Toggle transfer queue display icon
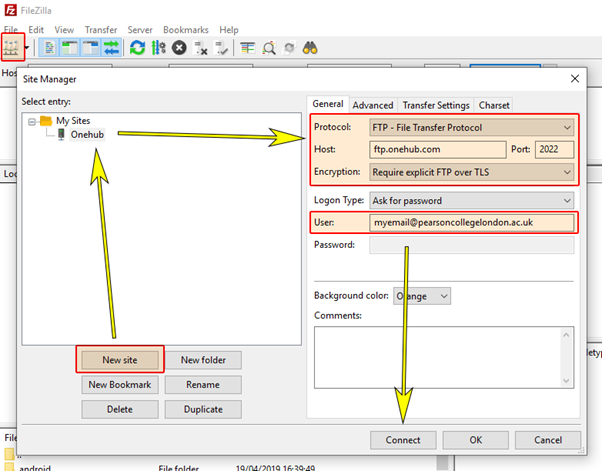 (111, 48)
